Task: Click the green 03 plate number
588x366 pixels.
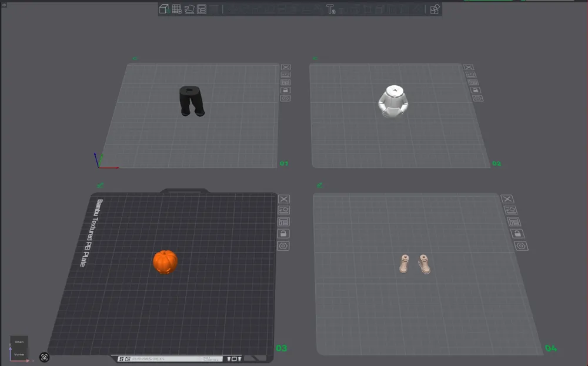Action: [281, 348]
